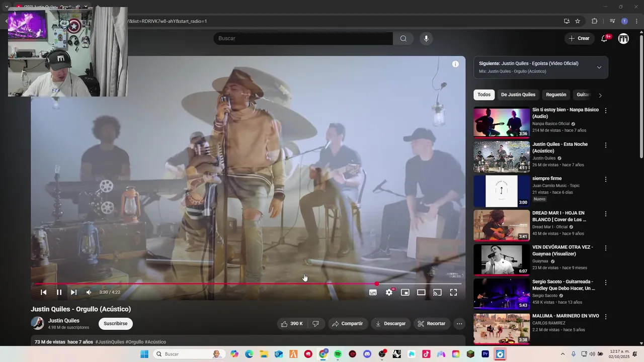Show hidden system tray icons
Image resolution: width=644 pixels, height=362 pixels.
tap(562, 354)
